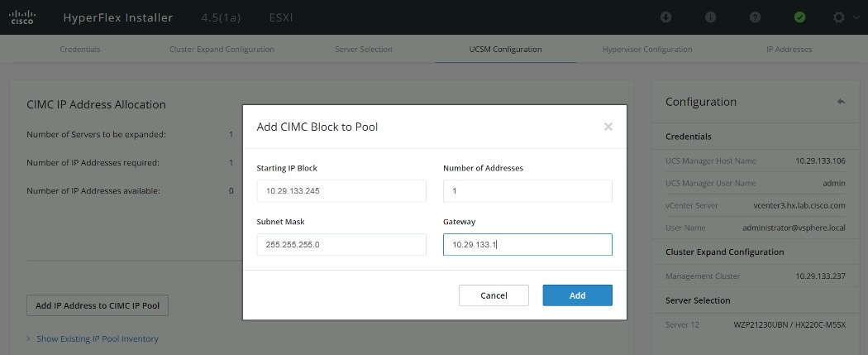
Task: Open the download icon in header
Action: [666, 17]
